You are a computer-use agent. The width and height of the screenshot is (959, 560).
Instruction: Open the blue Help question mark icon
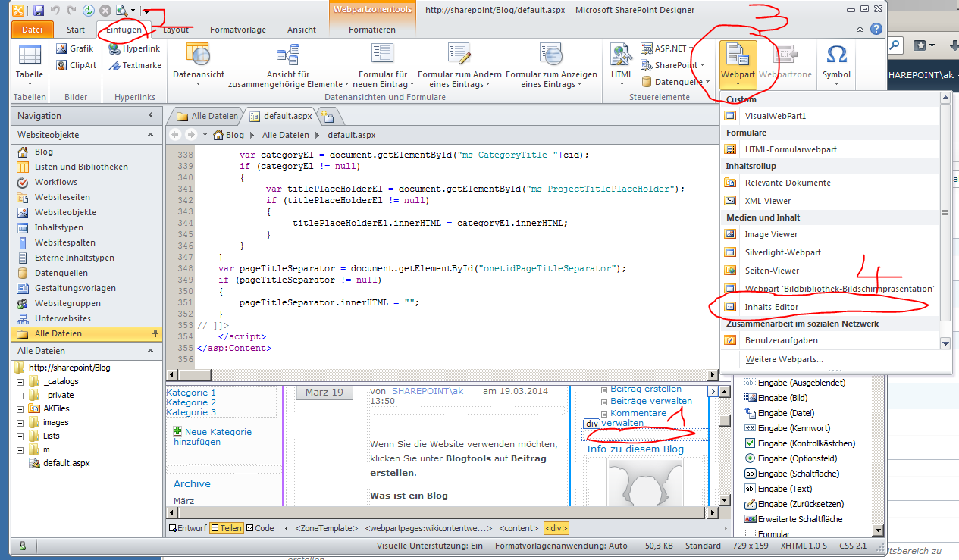(876, 30)
